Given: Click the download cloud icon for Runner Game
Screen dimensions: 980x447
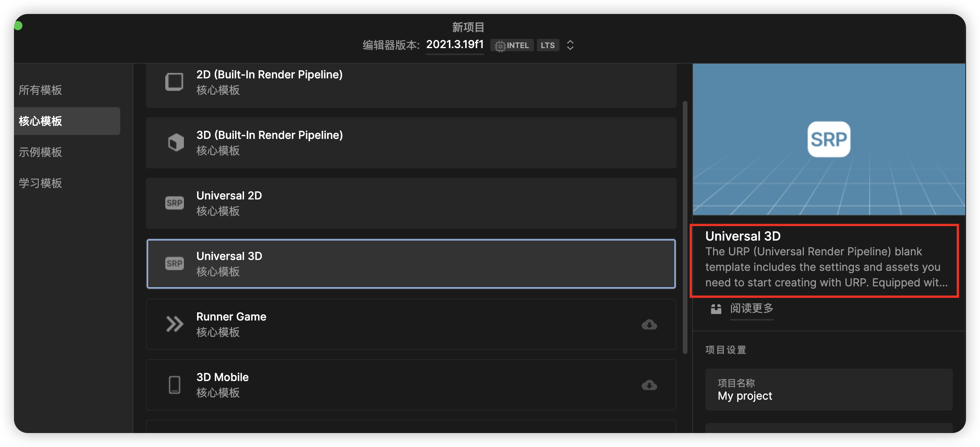Looking at the screenshot, I should pos(650,325).
